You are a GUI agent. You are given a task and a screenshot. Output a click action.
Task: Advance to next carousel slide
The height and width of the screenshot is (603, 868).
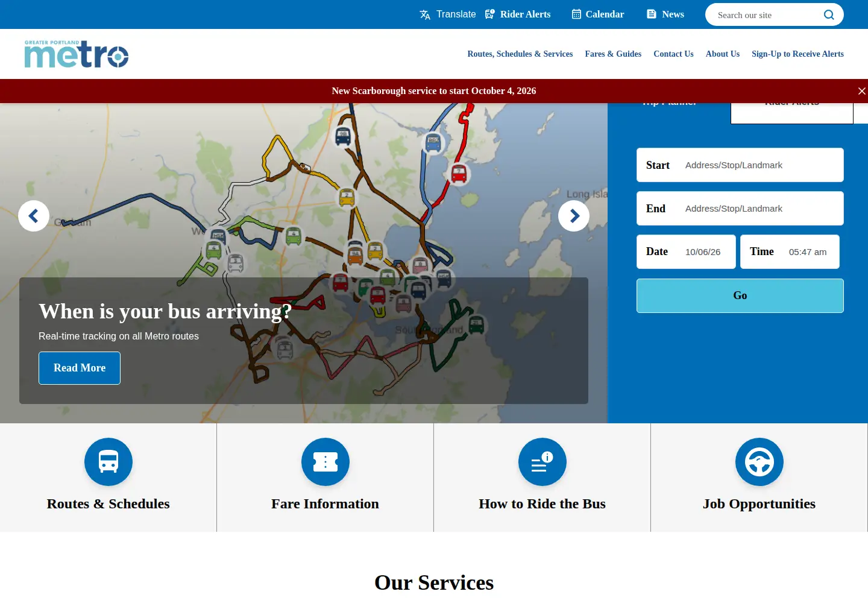point(574,216)
